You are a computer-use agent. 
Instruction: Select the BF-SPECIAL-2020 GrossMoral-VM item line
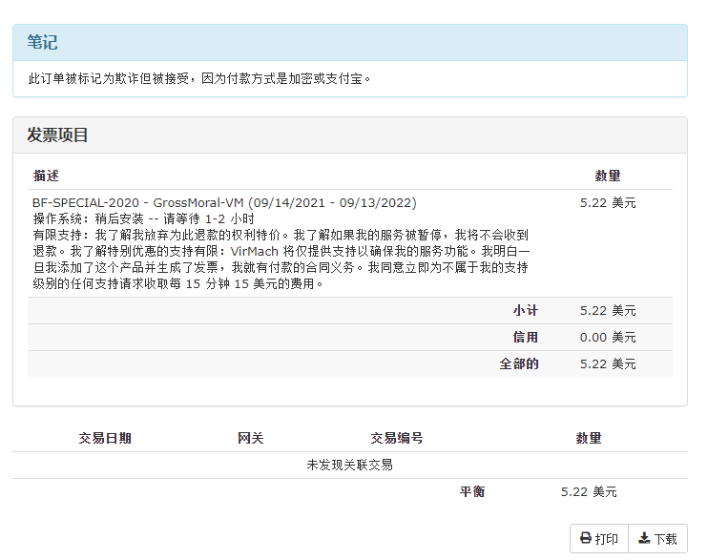[x=224, y=203]
